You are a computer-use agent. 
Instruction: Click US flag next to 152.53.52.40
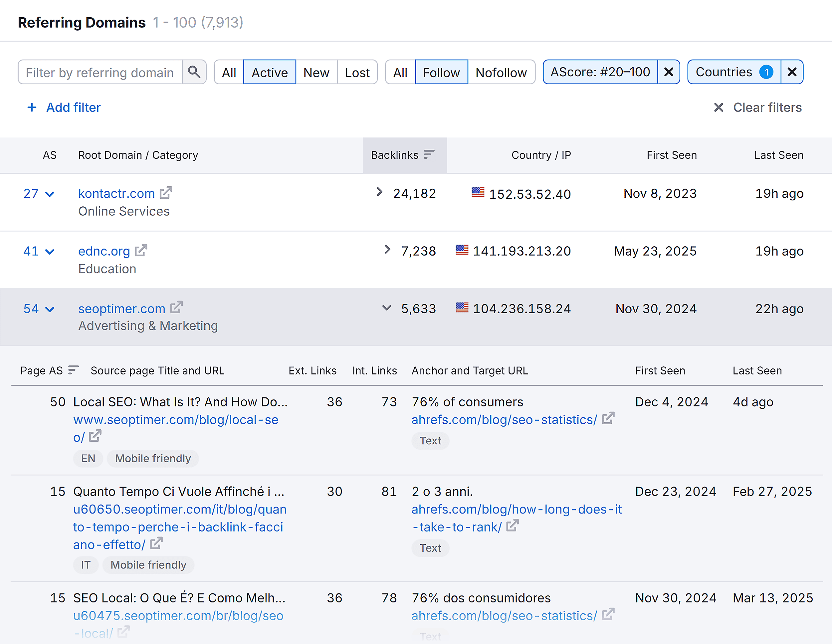point(478,192)
